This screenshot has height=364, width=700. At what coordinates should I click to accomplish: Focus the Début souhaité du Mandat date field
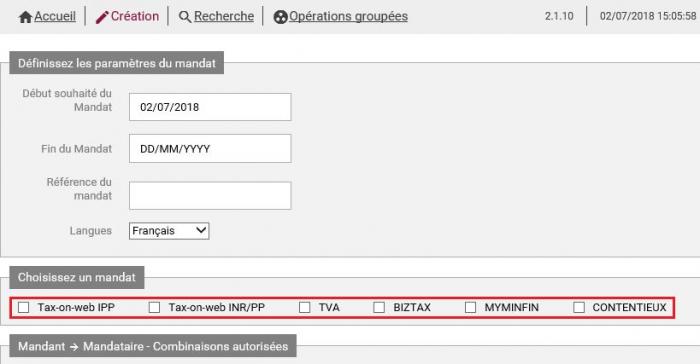tap(210, 107)
